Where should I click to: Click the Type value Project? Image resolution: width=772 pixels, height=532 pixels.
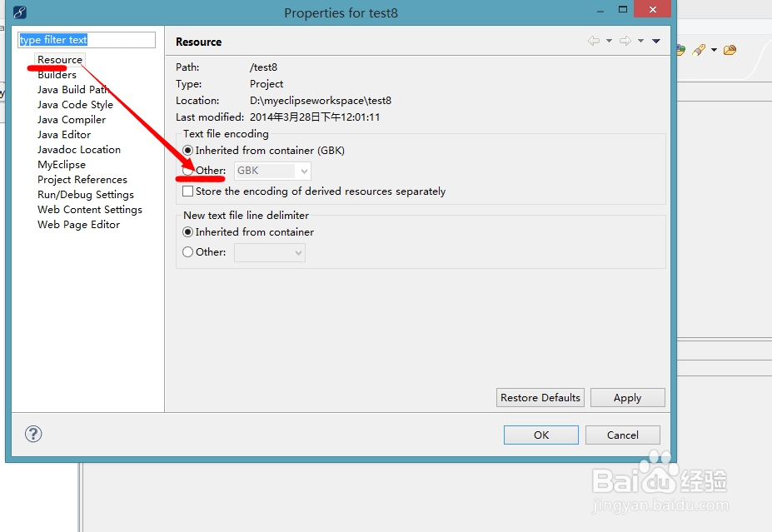pyautogui.click(x=266, y=83)
